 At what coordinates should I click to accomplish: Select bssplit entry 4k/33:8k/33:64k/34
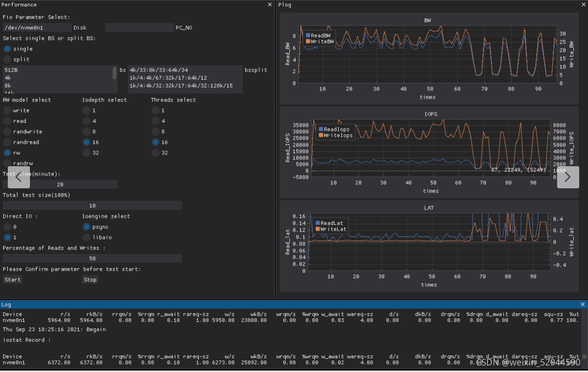[x=185, y=70]
